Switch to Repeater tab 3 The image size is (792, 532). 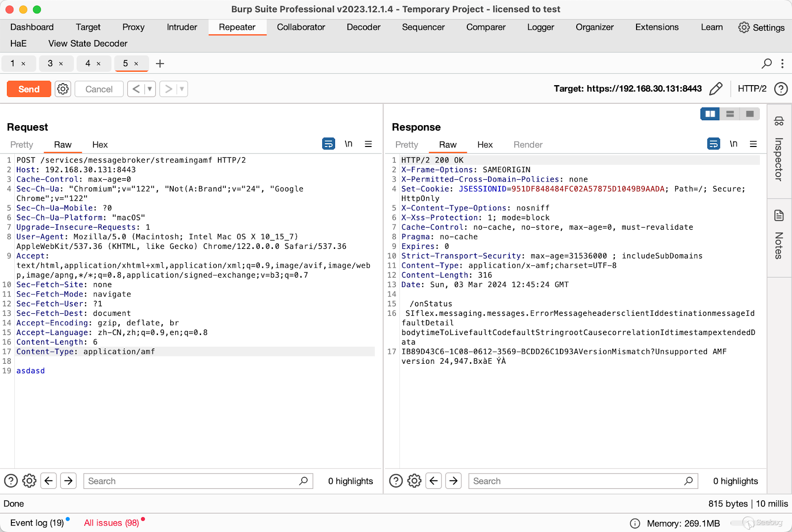click(x=50, y=63)
